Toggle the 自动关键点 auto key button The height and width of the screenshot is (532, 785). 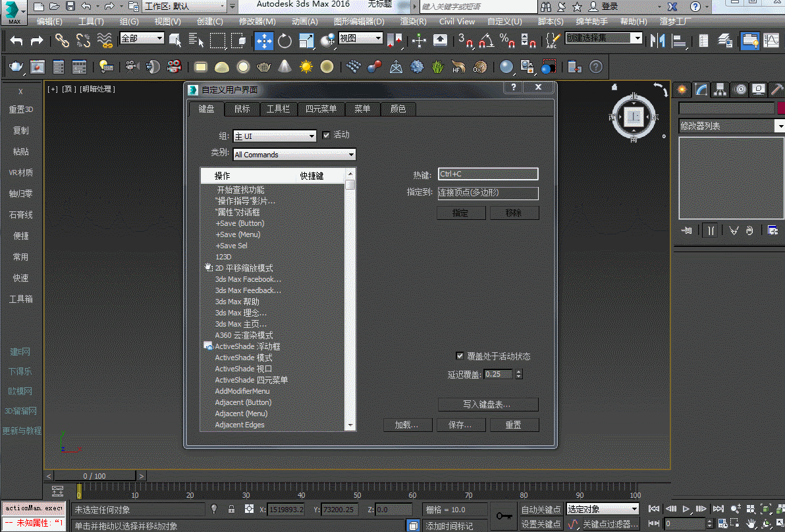coord(541,509)
